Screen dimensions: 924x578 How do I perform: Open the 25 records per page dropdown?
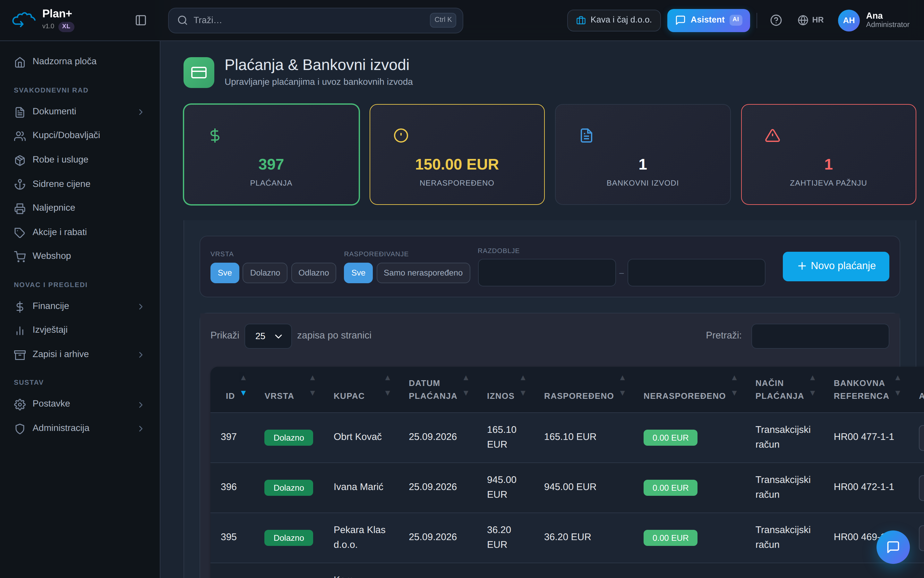pyautogui.click(x=268, y=336)
